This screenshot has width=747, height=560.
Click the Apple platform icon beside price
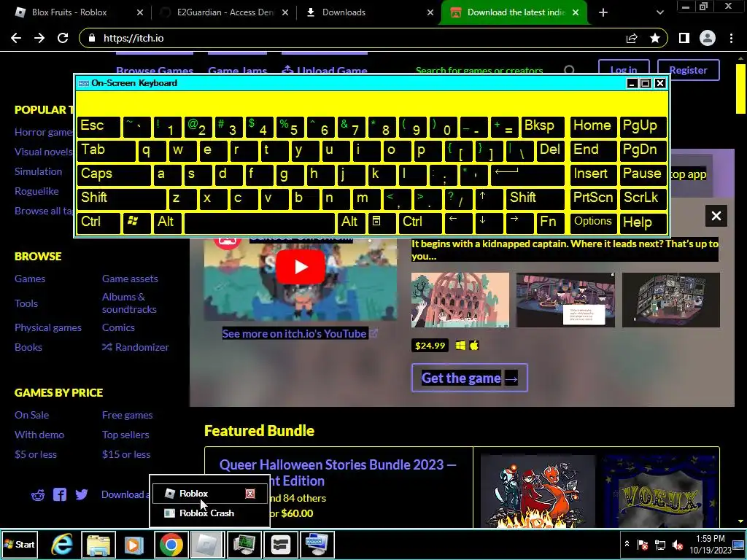pyautogui.click(x=474, y=346)
